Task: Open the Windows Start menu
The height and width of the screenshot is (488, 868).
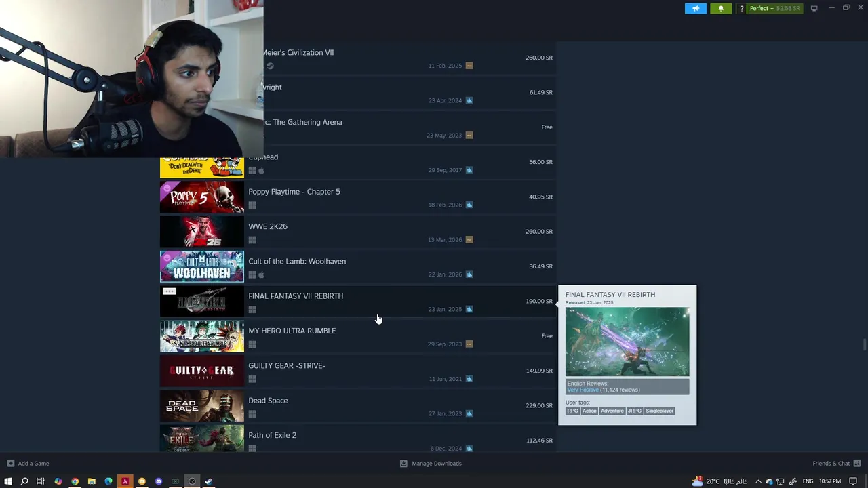Action: point(8,481)
